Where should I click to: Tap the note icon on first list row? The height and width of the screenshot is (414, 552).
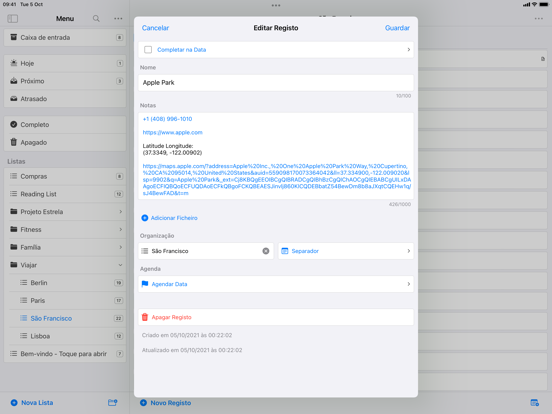[x=543, y=59]
